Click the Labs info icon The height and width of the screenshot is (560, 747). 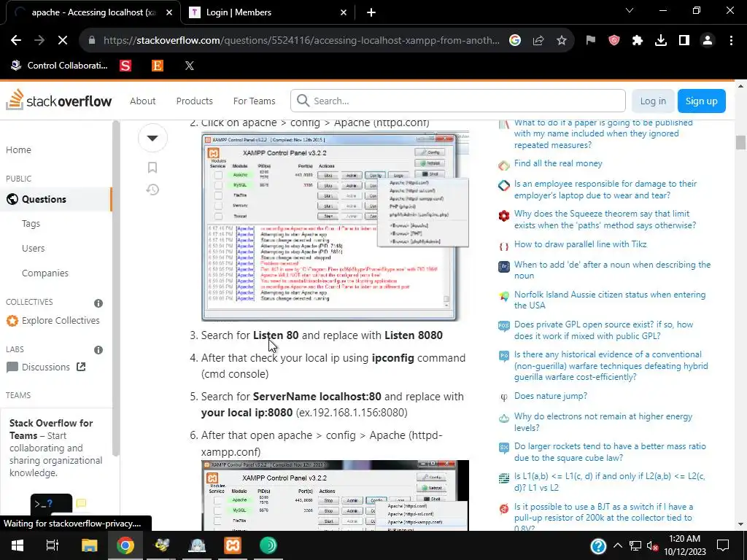pyautogui.click(x=98, y=349)
